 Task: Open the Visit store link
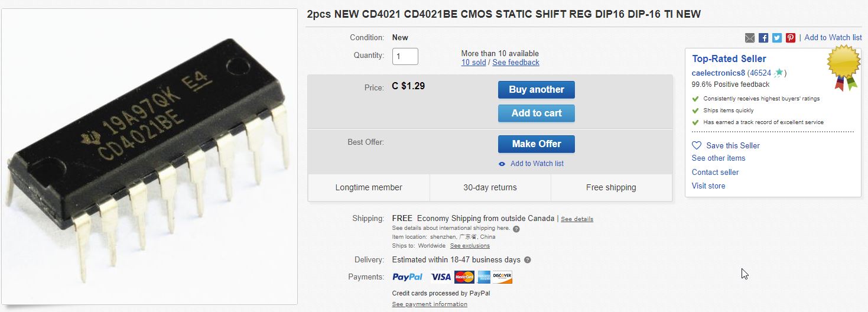coord(708,186)
